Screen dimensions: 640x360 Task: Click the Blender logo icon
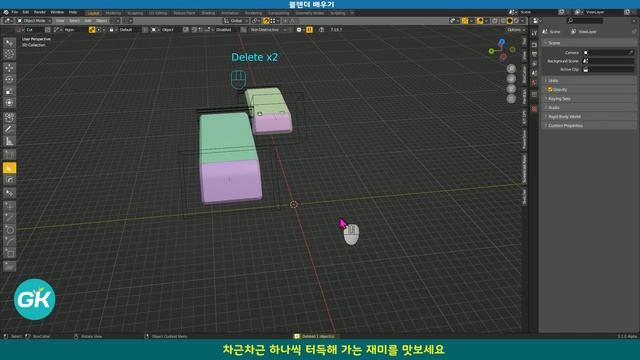tap(6, 12)
